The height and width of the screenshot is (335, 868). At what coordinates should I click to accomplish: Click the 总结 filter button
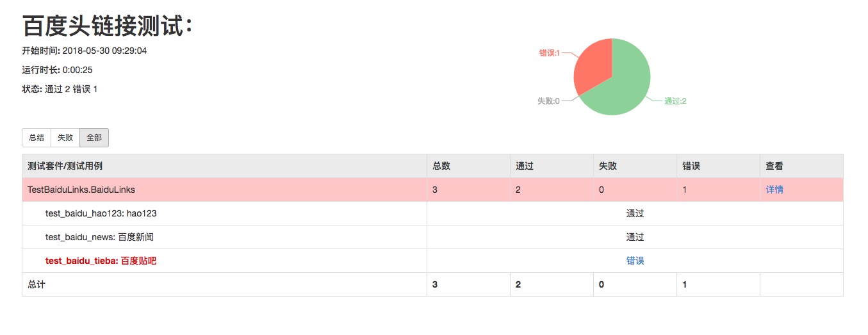pyautogui.click(x=37, y=138)
